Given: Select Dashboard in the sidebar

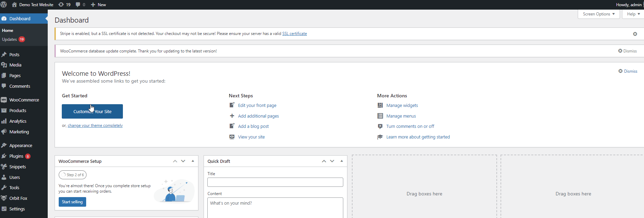Looking at the screenshot, I should pyautogui.click(x=24, y=19).
